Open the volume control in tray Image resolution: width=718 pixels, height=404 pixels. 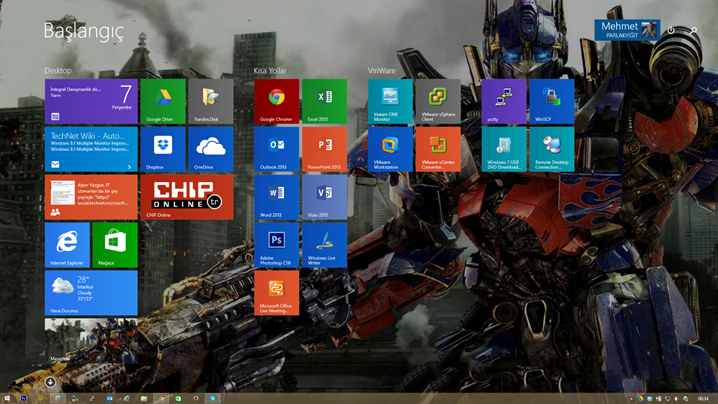point(676,399)
